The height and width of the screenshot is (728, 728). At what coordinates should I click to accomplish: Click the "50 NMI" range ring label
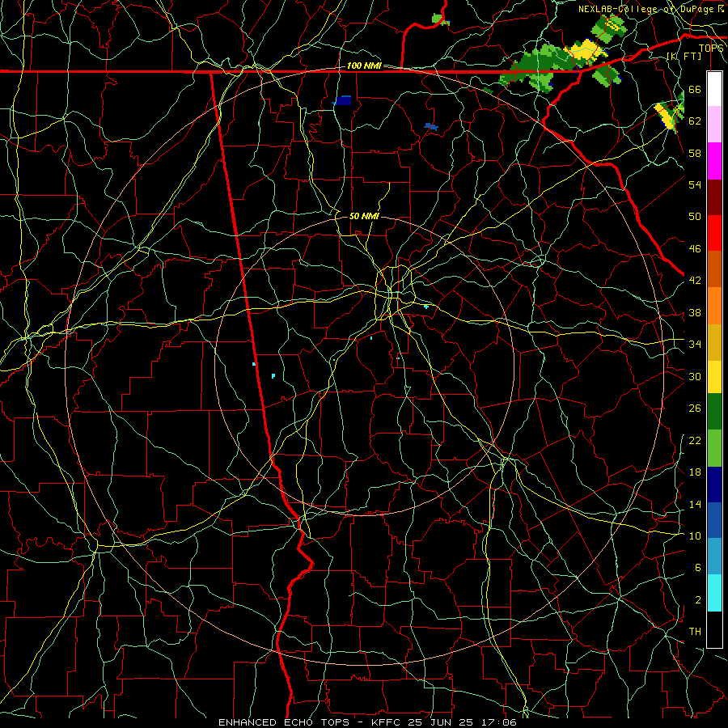[x=364, y=216]
